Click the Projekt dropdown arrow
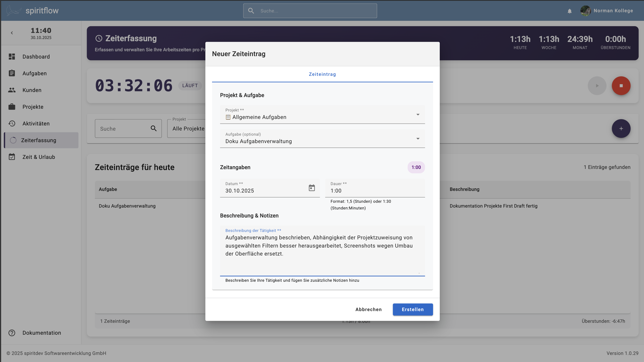 418,114
